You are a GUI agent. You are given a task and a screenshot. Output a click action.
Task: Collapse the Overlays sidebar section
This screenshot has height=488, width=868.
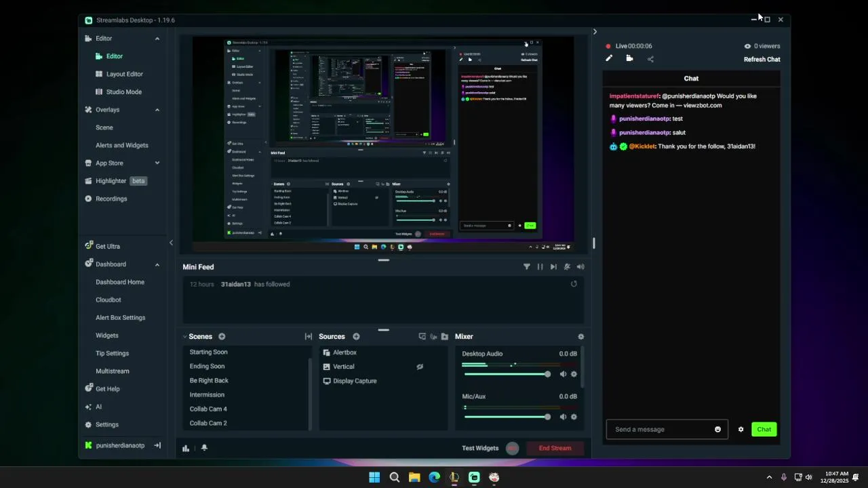pos(157,110)
